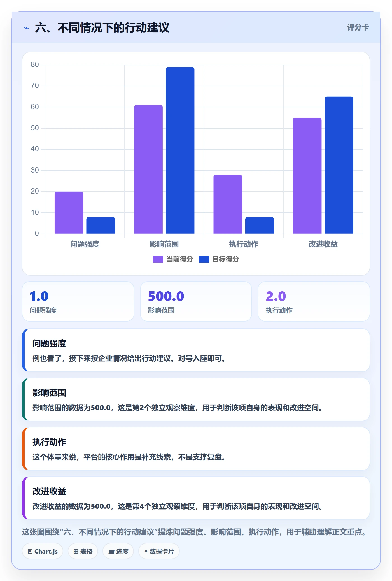392x581 pixels.
Task: Click the 问题强度 description card heading
Action: click(x=49, y=343)
